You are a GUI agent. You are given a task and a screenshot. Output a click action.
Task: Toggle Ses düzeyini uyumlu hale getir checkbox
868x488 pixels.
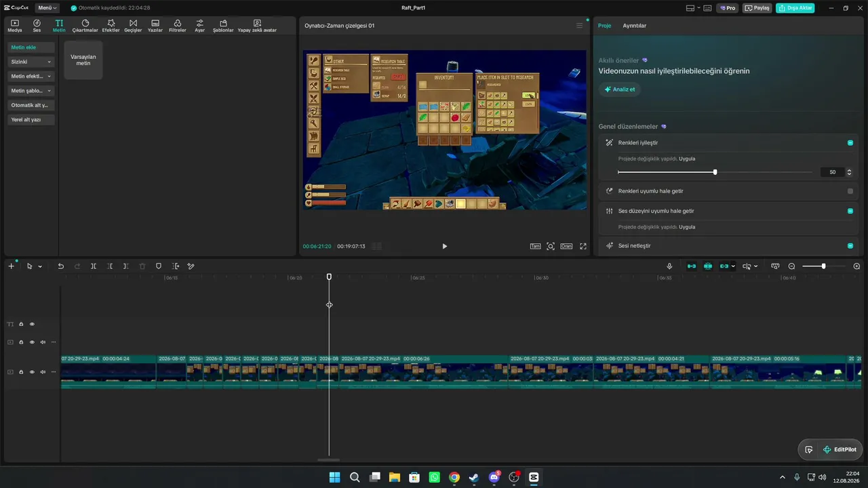pos(850,211)
